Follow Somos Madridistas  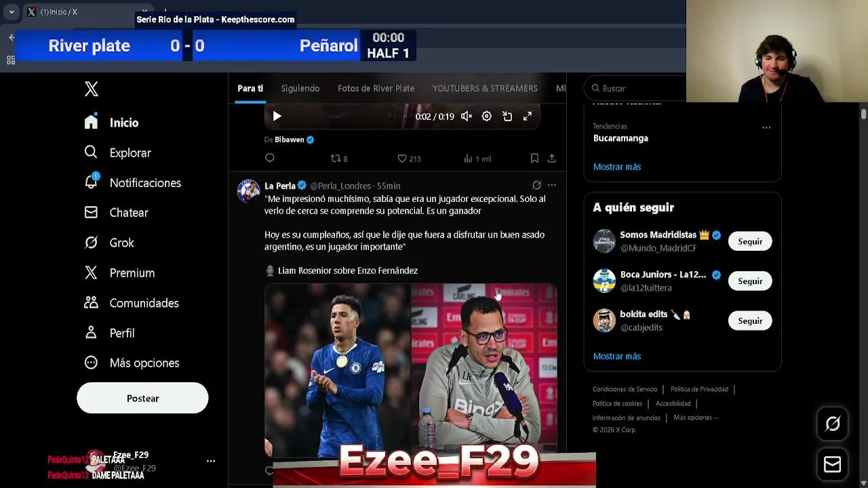tap(750, 241)
